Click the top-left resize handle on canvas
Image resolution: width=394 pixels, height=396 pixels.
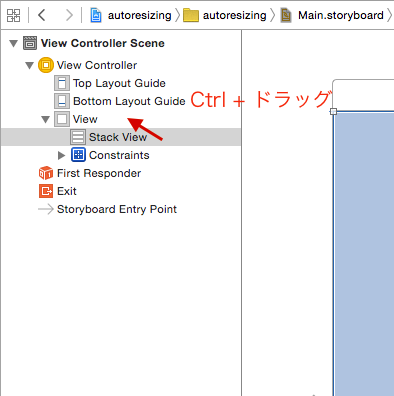pyautogui.click(x=333, y=112)
